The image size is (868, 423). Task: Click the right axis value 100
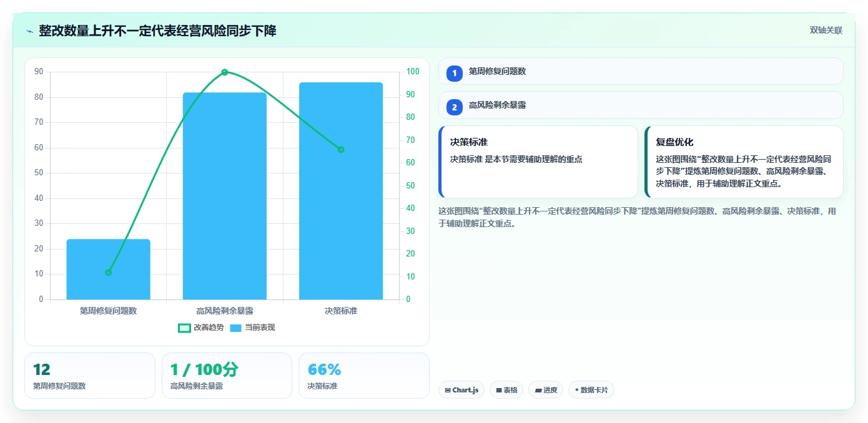pos(413,72)
